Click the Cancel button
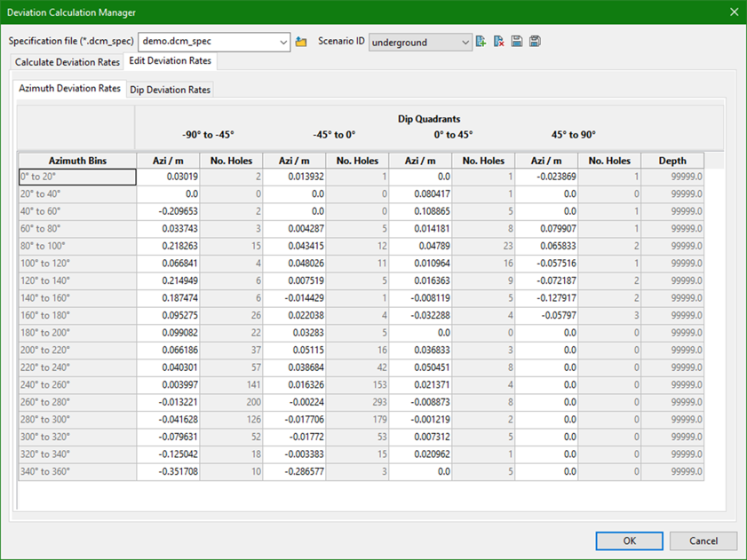This screenshot has width=747, height=560. click(703, 540)
